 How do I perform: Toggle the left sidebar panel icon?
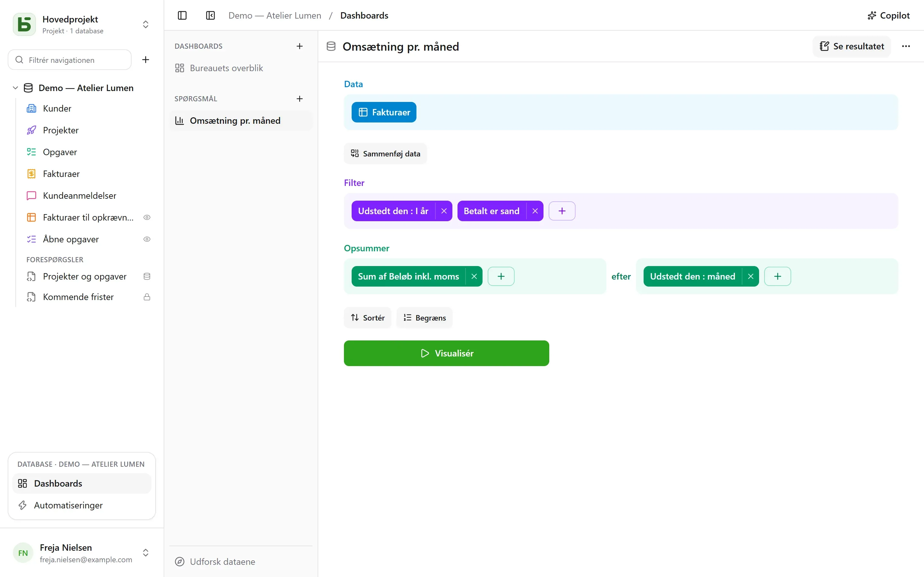182,15
